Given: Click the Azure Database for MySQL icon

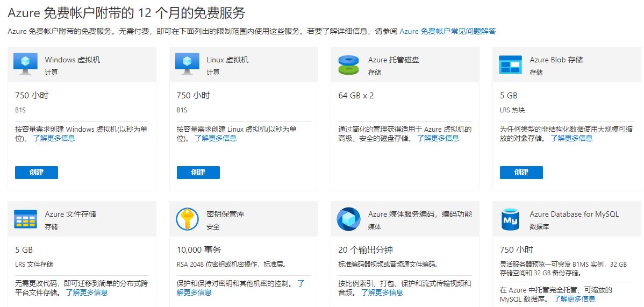Looking at the screenshot, I should click(510, 219).
